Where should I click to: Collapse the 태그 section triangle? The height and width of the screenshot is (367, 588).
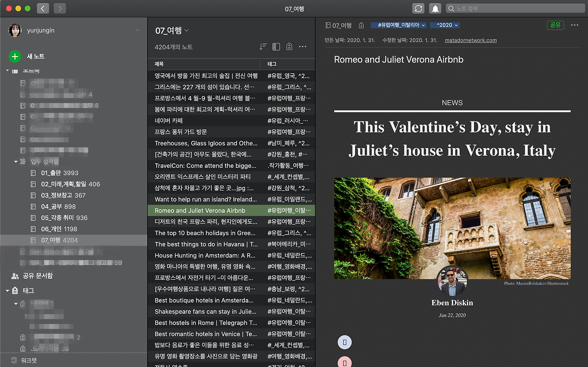tap(8, 291)
